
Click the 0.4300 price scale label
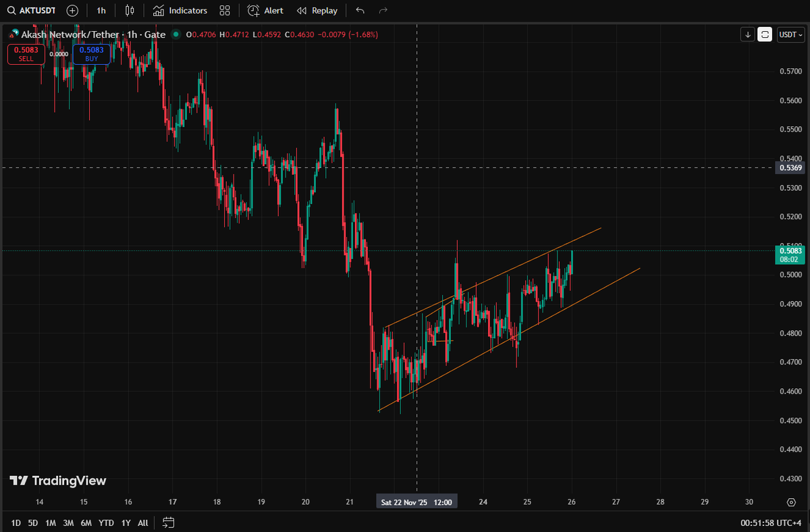tap(790, 479)
